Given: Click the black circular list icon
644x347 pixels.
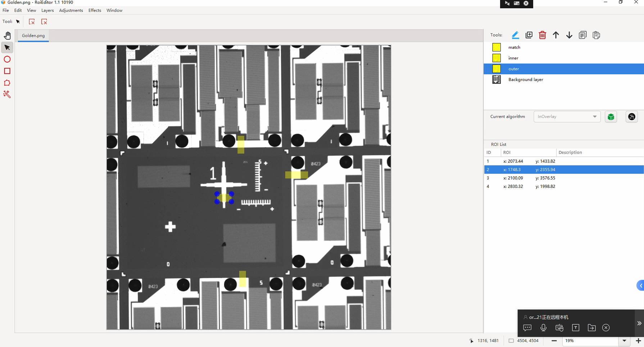Looking at the screenshot, I should click(x=631, y=117).
